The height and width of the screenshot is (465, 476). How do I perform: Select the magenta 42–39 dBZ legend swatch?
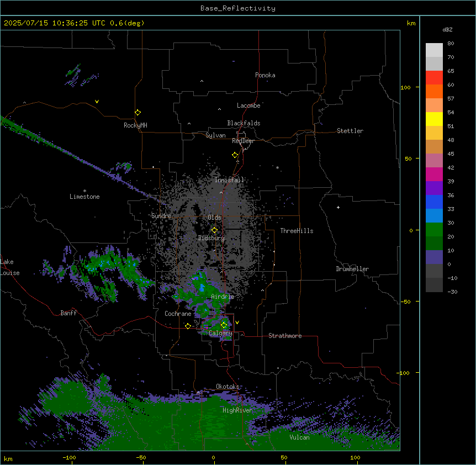click(x=434, y=174)
